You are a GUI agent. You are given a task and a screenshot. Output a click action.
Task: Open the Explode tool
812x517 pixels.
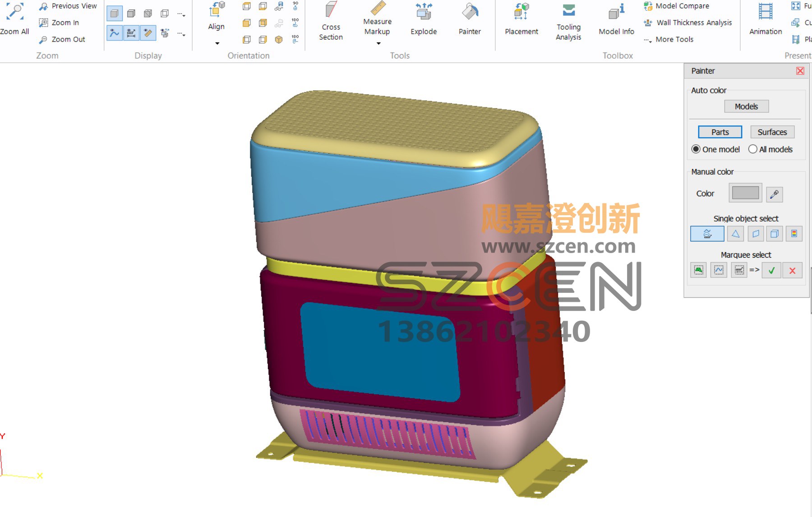pyautogui.click(x=424, y=19)
